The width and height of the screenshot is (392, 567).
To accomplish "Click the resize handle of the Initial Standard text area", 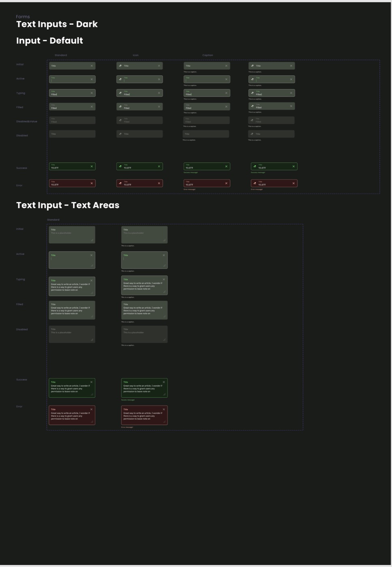I will 92,240.
